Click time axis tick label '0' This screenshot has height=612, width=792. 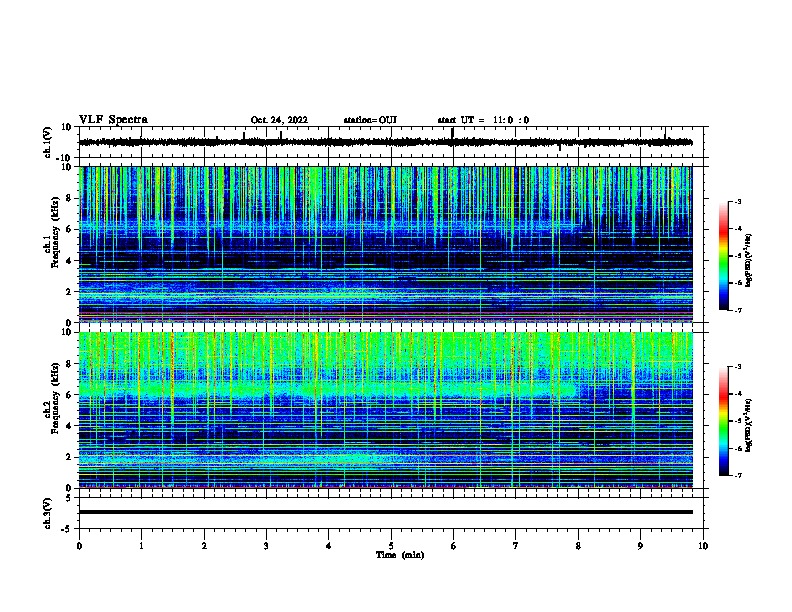click(x=79, y=546)
